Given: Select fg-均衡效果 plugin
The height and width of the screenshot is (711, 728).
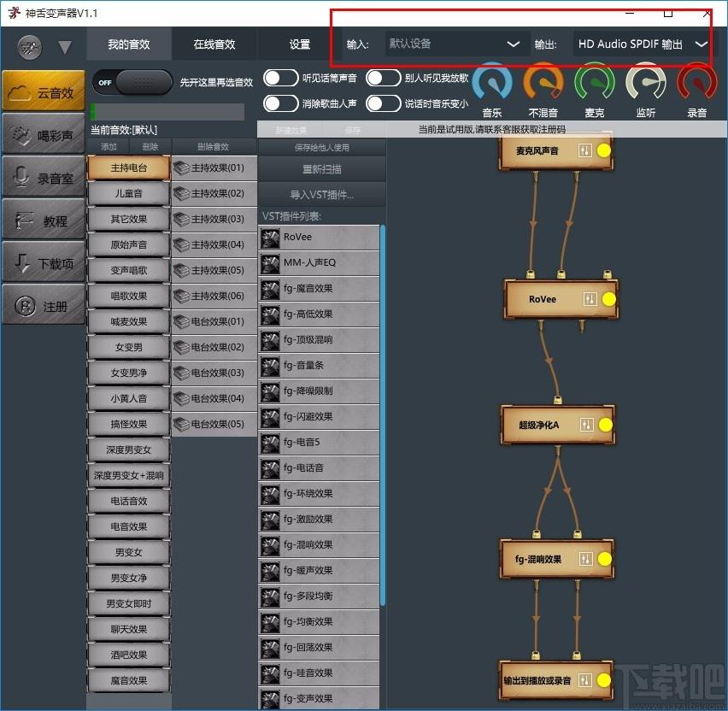Looking at the screenshot, I should (319, 622).
